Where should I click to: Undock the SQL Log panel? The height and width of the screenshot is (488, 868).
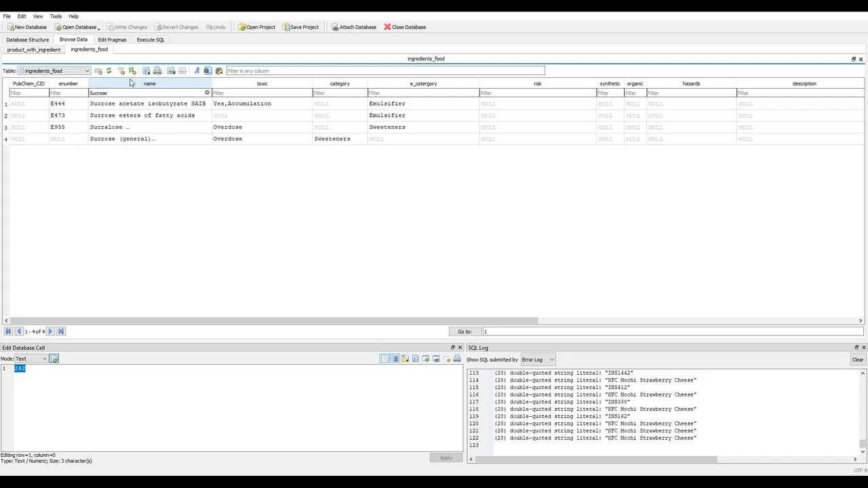(x=856, y=348)
